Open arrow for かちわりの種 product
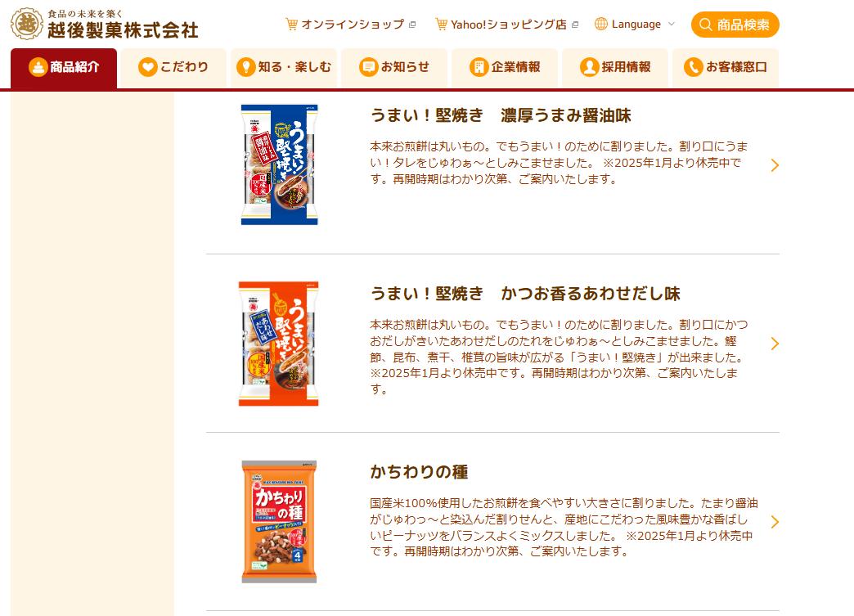This screenshot has width=854, height=616. [775, 522]
